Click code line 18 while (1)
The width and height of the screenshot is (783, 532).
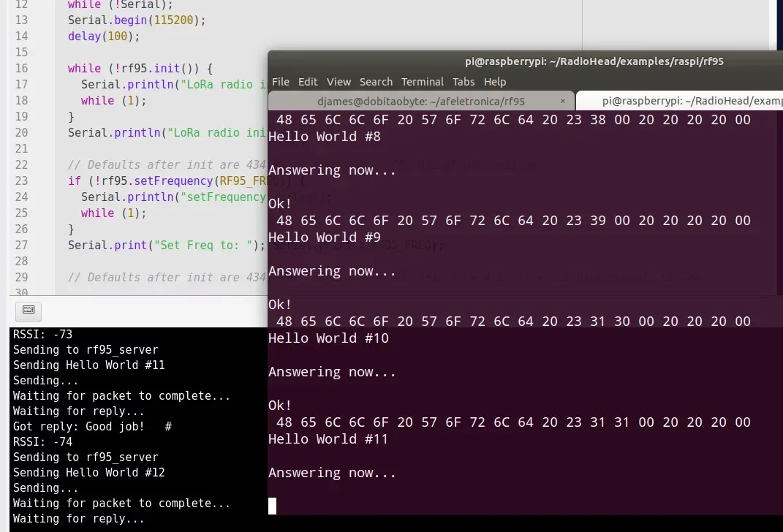pyautogui.click(x=114, y=100)
